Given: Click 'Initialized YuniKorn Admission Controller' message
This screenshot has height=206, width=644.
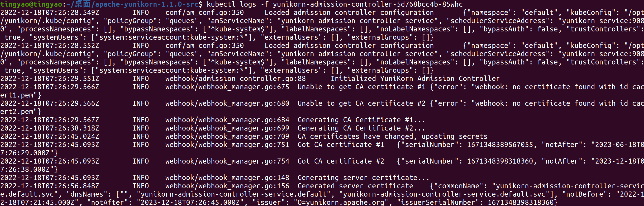Looking at the screenshot, I should [415, 78].
